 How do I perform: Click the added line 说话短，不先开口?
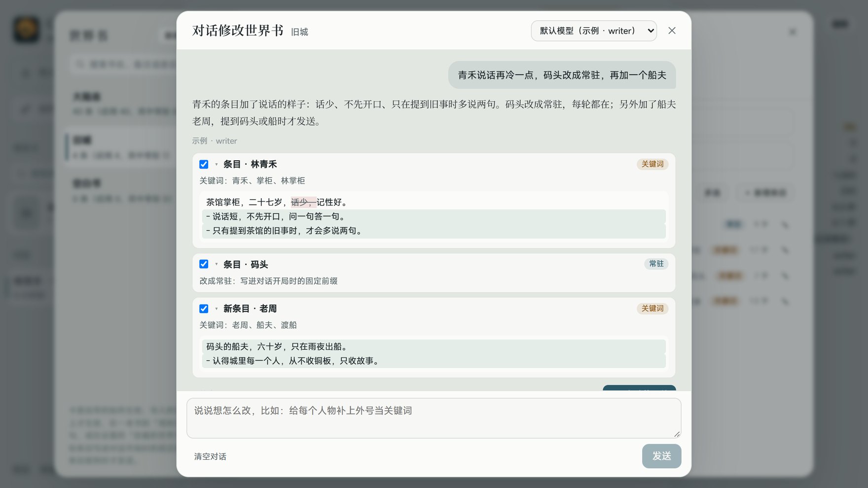point(434,216)
